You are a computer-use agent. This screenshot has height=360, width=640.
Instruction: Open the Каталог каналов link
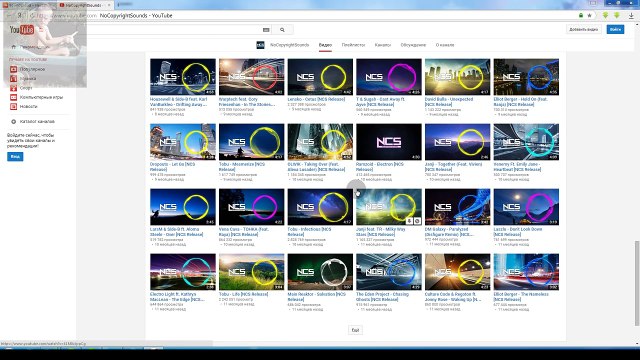click(37, 122)
